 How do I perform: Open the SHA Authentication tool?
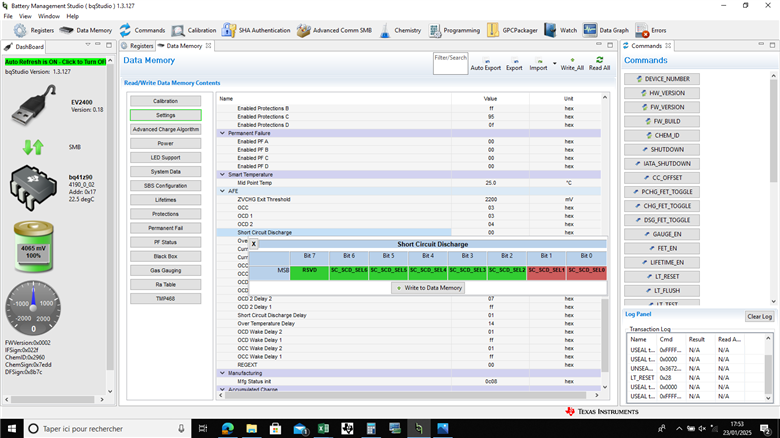coord(229,30)
